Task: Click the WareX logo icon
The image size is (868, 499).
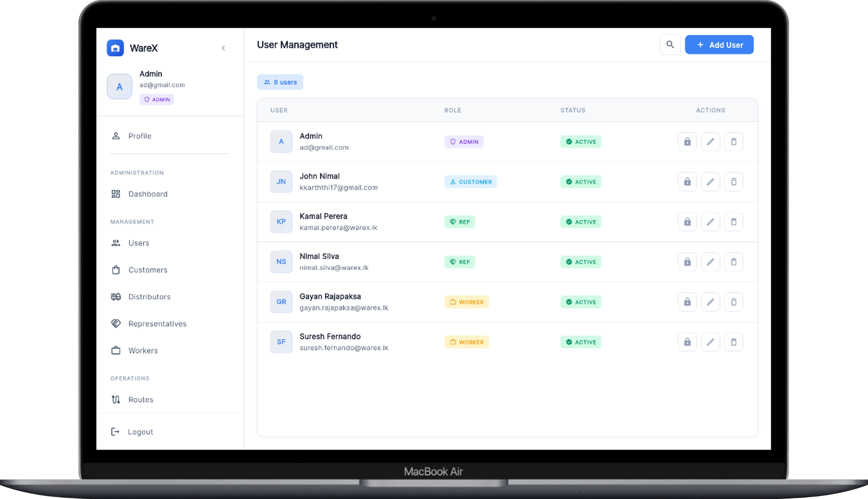Action: click(115, 48)
